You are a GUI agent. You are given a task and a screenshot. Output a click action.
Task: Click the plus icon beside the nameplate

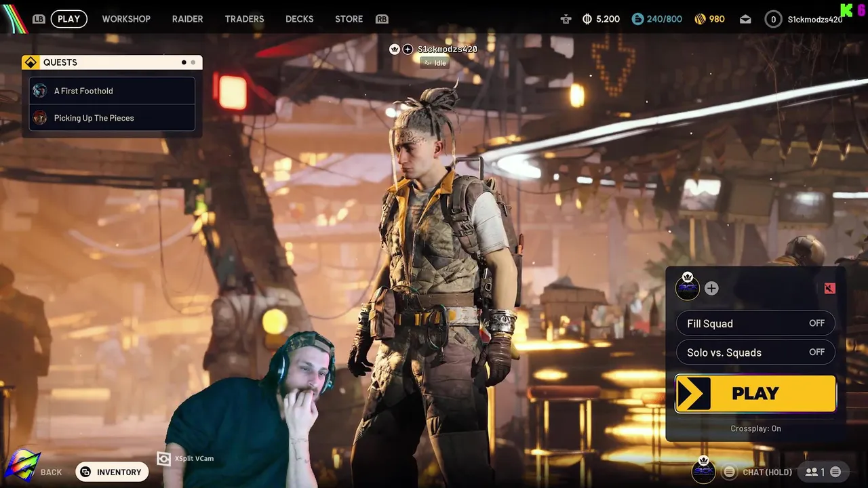(x=408, y=49)
